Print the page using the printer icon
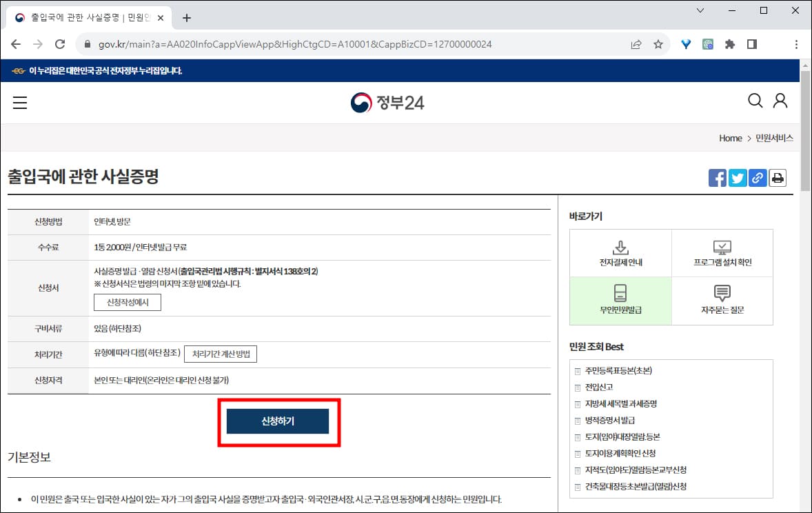The image size is (812, 513). pos(778,177)
